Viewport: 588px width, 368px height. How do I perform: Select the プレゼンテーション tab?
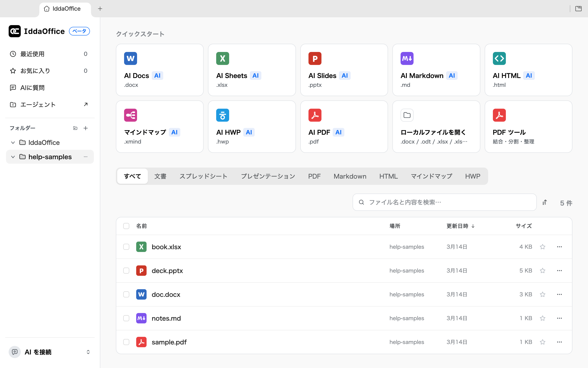pos(268,176)
